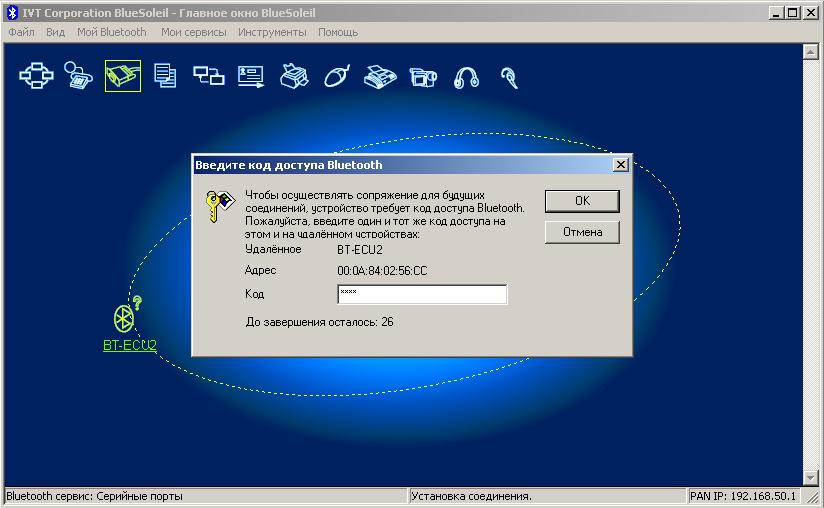Click the Object Push business card icon
This screenshot has height=508, width=824.
coord(251,76)
